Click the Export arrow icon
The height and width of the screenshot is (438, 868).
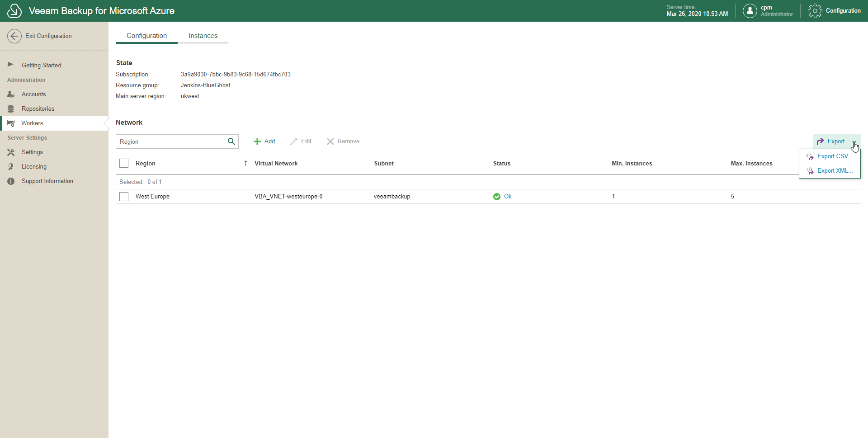[821, 141]
